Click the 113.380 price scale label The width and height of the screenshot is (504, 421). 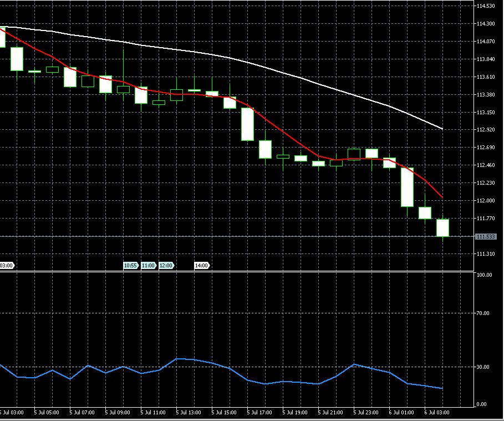(486, 94)
